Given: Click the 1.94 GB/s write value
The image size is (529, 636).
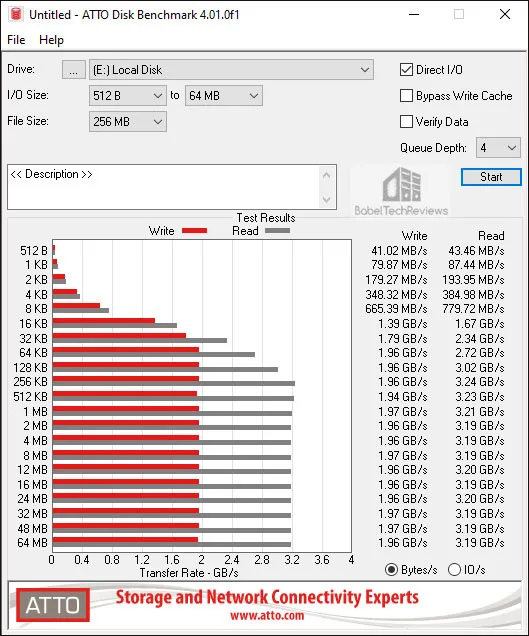Looking at the screenshot, I should click(x=403, y=396).
